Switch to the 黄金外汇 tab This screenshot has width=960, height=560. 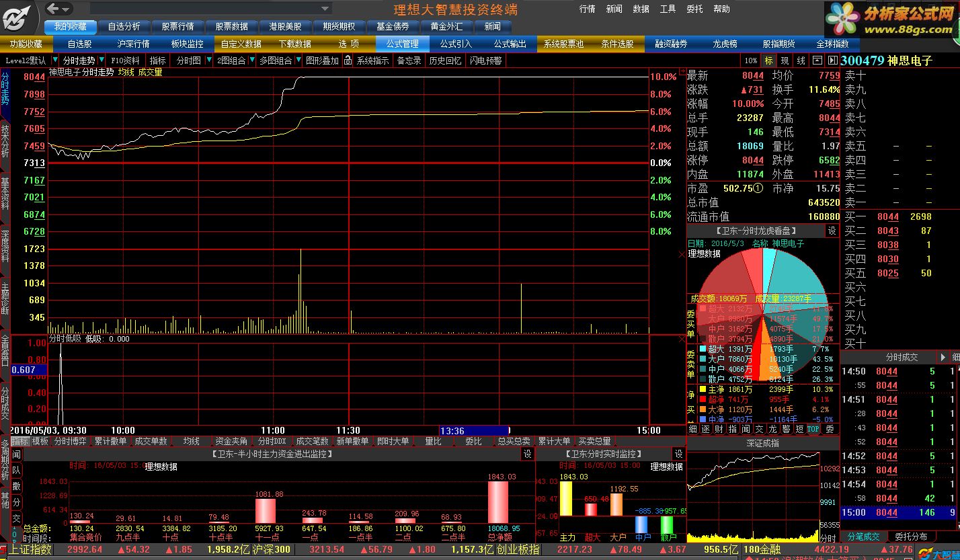click(447, 26)
